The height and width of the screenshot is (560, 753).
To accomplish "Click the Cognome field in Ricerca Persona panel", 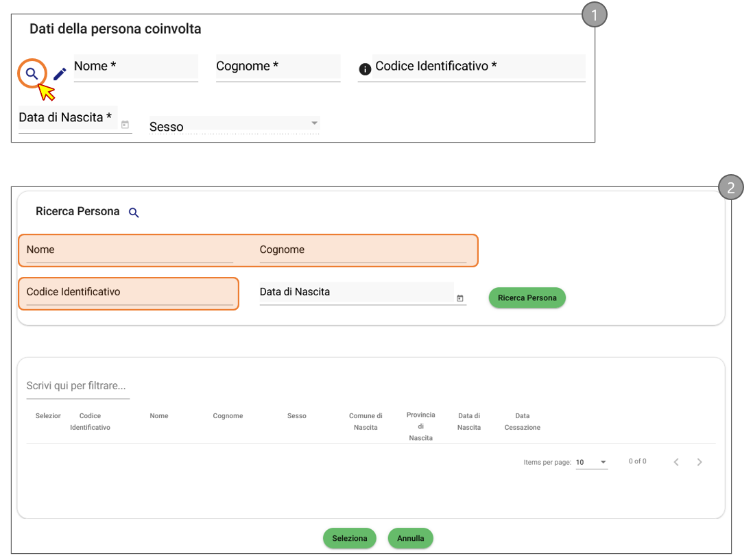I will pyautogui.click(x=363, y=251).
